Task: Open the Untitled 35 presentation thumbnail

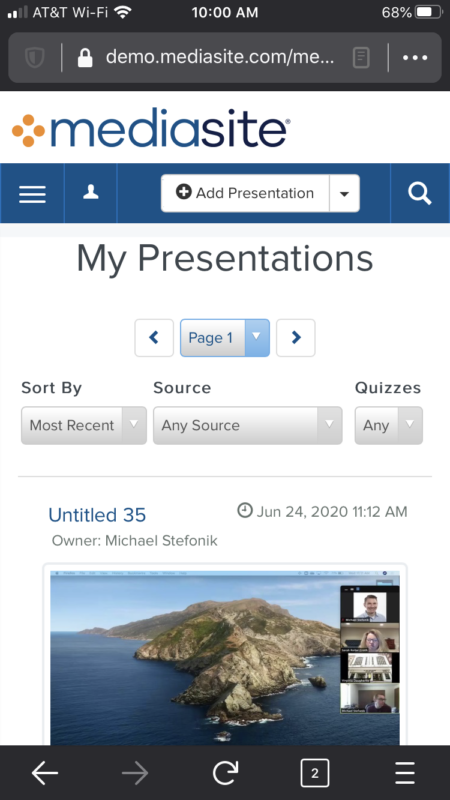Action: click(225, 657)
